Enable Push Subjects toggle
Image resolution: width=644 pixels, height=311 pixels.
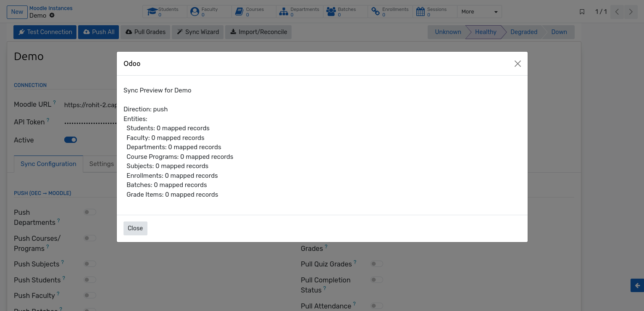click(x=90, y=264)
